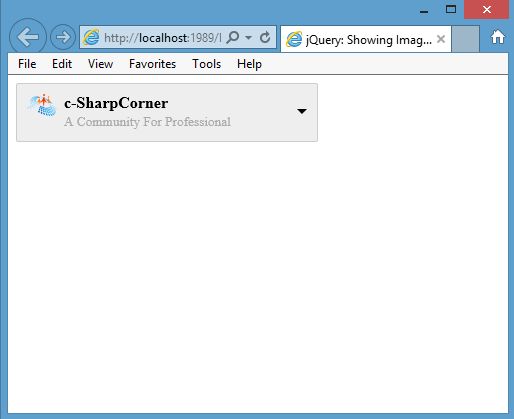Image resolution: width=514 pixels, height=419 pixels.
Task: Open the Help menu
Action: click(249, 64)
